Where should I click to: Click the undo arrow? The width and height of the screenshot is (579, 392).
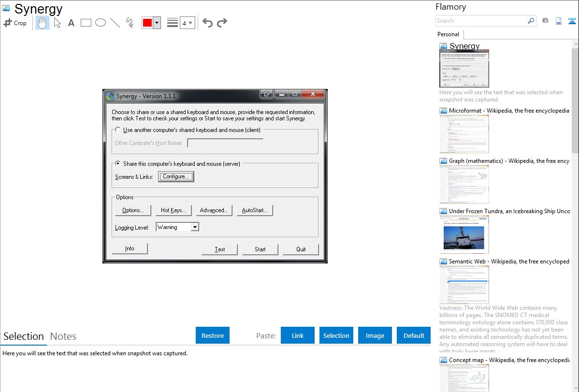tap(207, 23)
